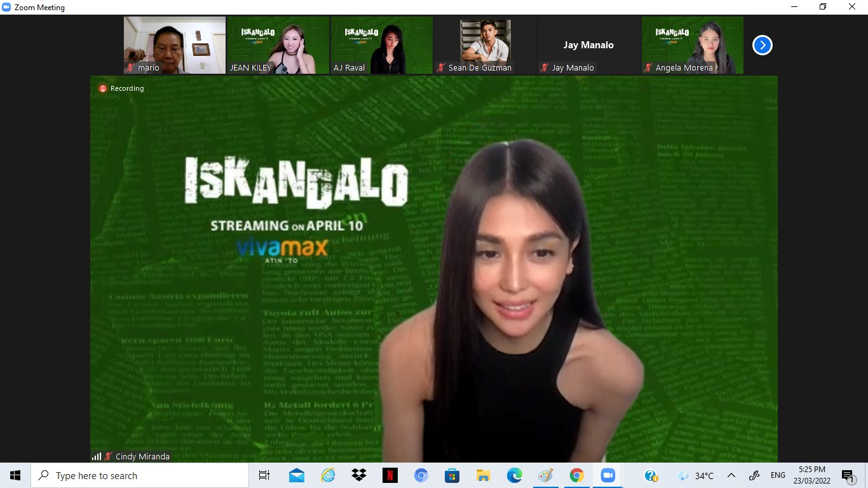
Task: Click the pen/ink workspace tray icon
Action: [754, 475]
